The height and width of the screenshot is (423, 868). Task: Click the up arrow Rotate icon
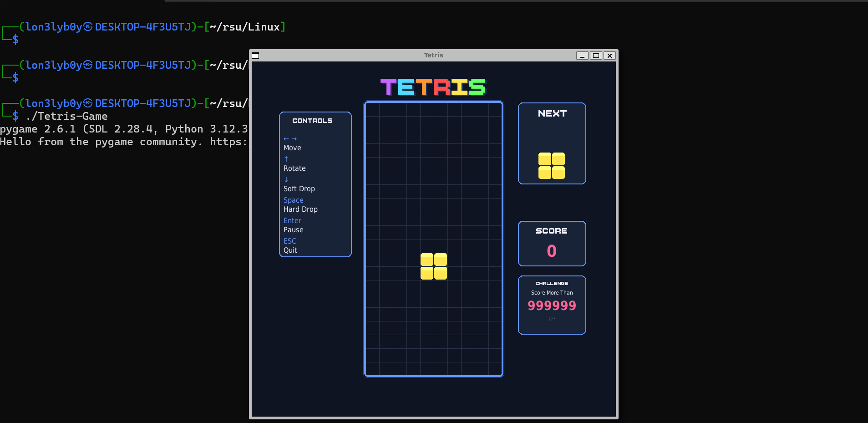[x=286, y=159]
